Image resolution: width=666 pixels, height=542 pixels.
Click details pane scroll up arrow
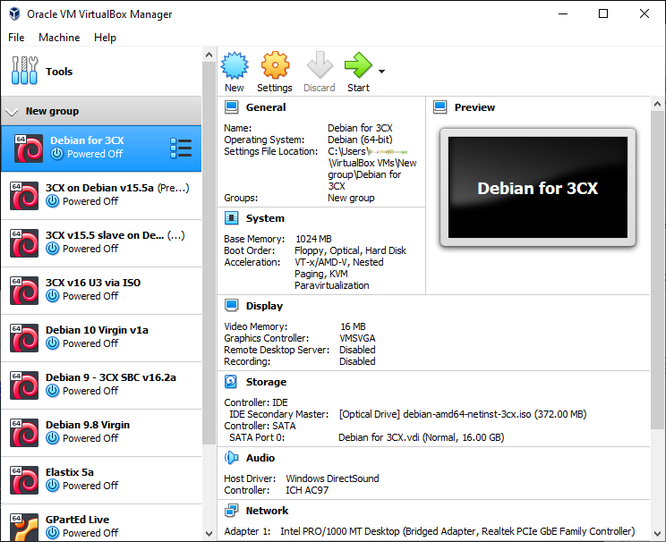(657, 104)
